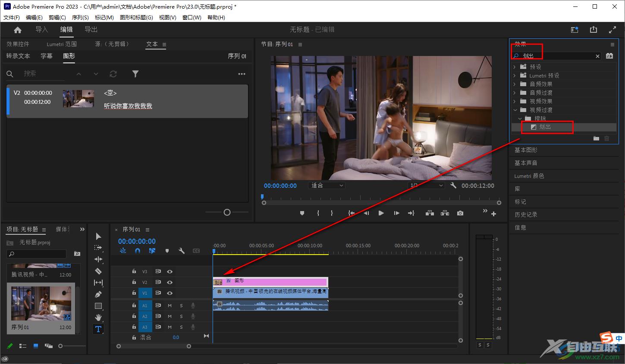
Task: Add marker in timeline header
Action: (167, 251)
